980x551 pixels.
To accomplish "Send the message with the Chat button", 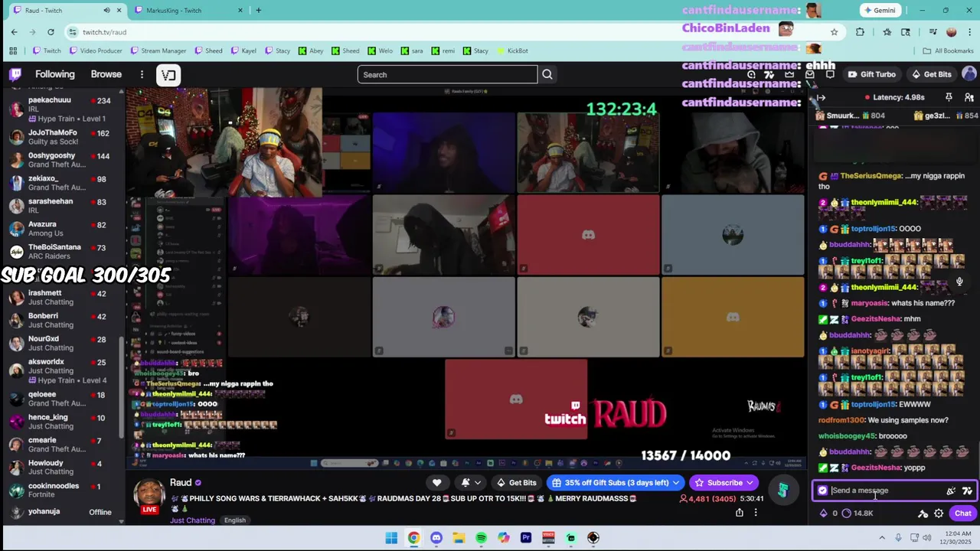I will click(x=962, y=514).
